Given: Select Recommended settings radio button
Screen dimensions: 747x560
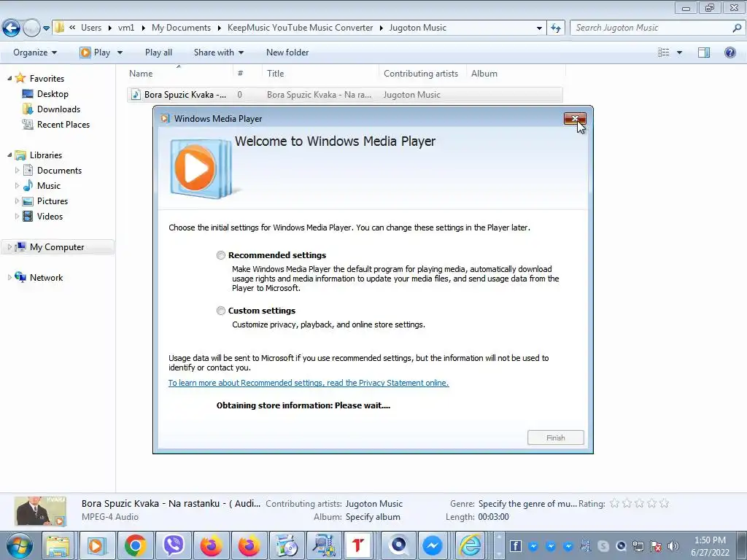Looking at the screenshot, I should pos(220,255).
